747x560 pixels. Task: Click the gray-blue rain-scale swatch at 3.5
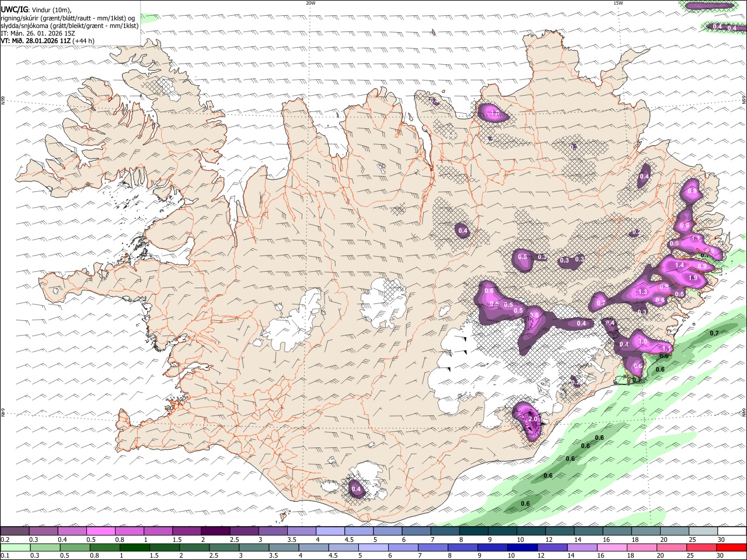point(284,548)
